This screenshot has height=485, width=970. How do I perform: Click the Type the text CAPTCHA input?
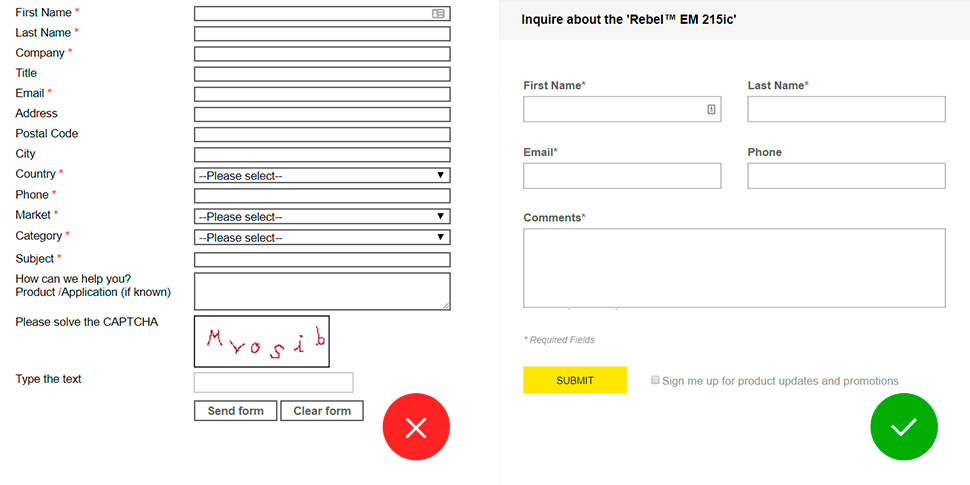coord(273,383)
